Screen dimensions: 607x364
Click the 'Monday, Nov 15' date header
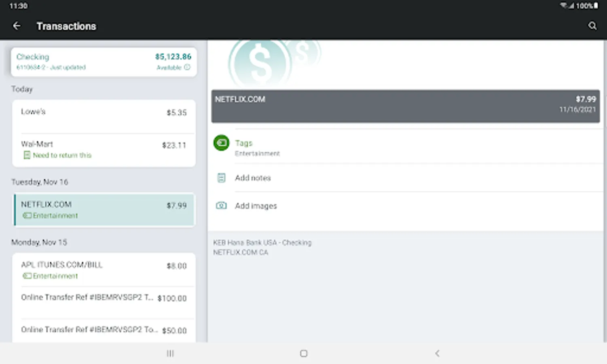coord(39,242)
